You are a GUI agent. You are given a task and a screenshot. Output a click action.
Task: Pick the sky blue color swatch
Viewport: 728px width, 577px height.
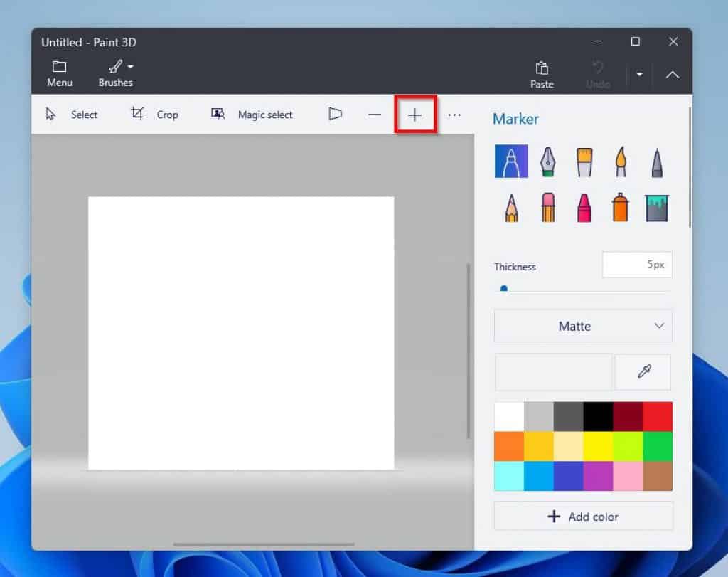pos(539,476)
